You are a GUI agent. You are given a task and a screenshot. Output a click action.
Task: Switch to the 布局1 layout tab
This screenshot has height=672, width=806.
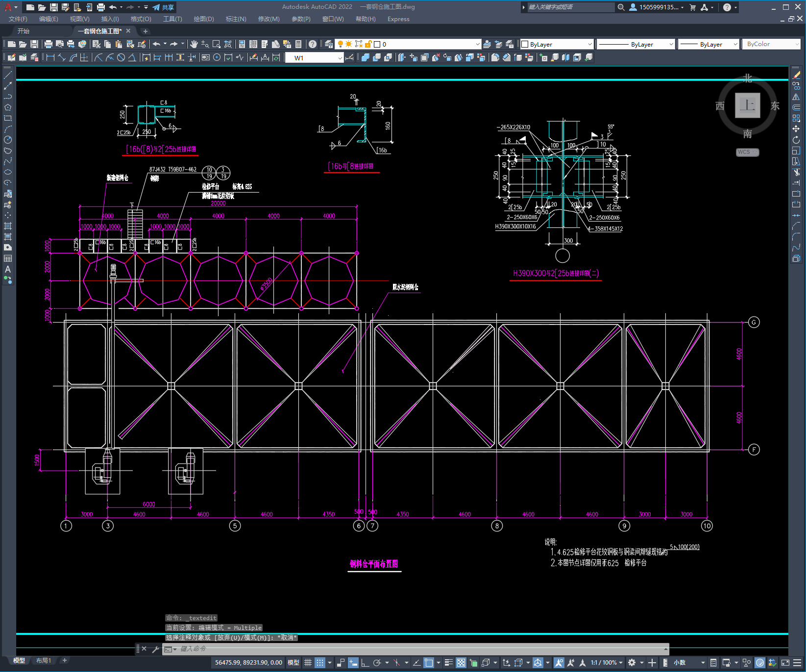[44, 661]
